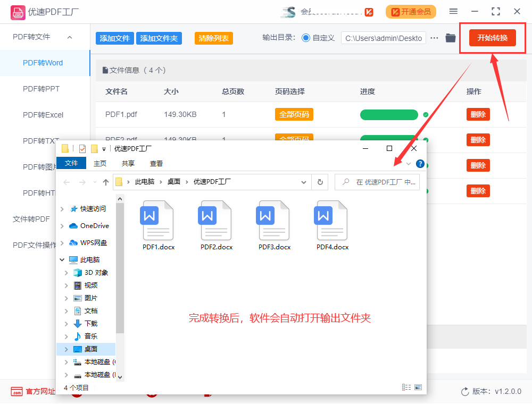Delete PDF1.pdf with its 删除 button
This screenshot has width=532, height=404.
(478, 115)
